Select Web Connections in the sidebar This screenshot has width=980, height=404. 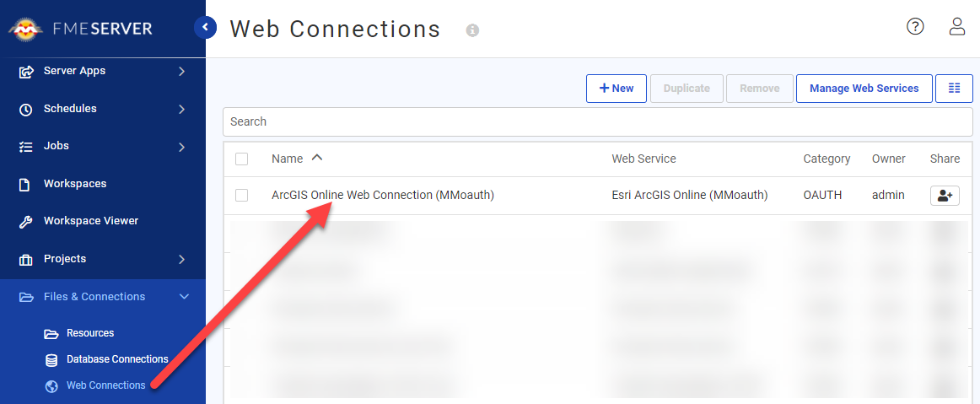[x=106, y=385]
